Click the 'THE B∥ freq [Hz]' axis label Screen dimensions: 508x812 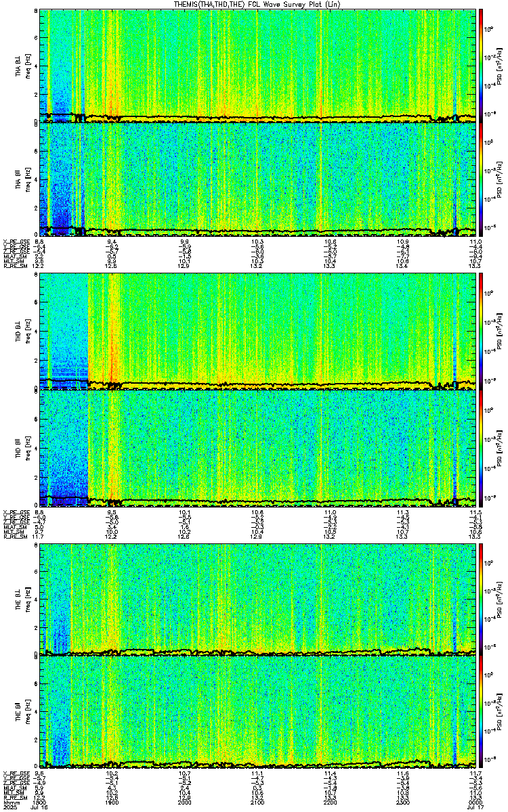(22, 712)
